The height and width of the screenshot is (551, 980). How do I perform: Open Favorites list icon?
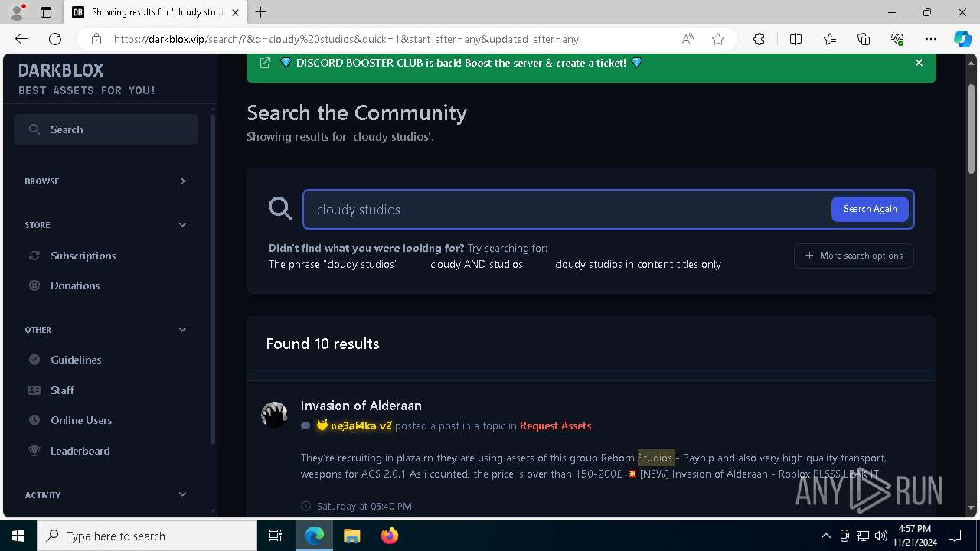pyautogui.click(x=830, y=39)
